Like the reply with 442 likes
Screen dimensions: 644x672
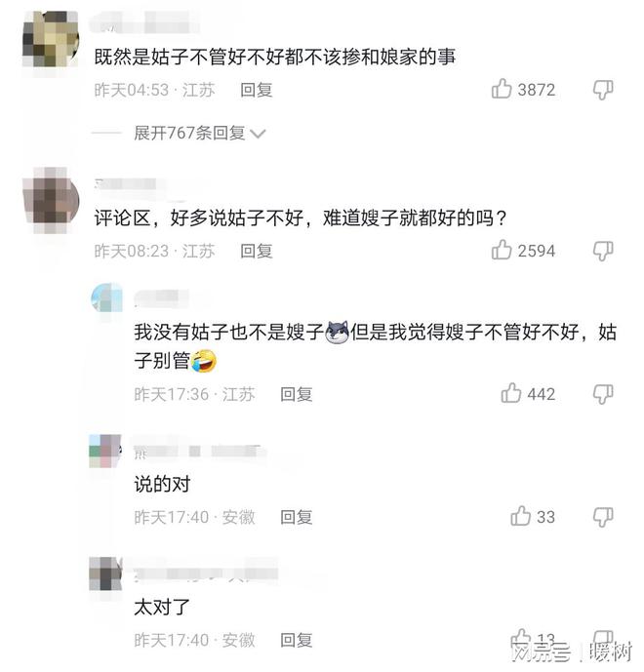coord(510,393)
